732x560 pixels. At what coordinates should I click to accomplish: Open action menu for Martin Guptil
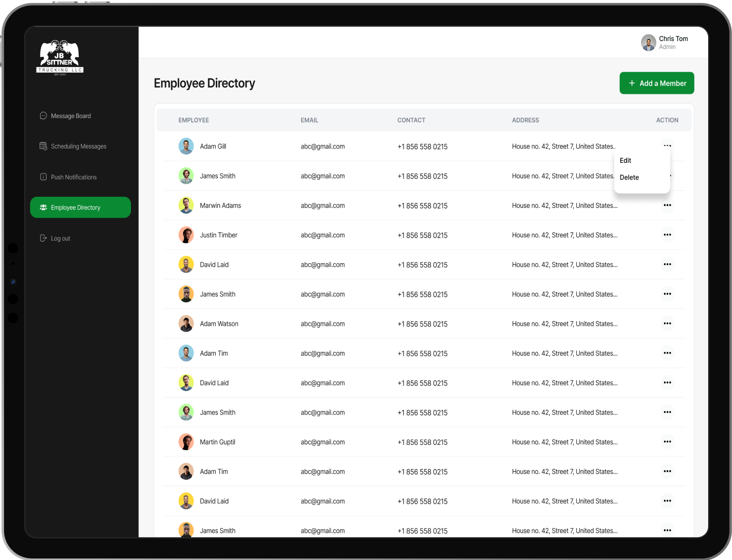click(x=667, y=442)
